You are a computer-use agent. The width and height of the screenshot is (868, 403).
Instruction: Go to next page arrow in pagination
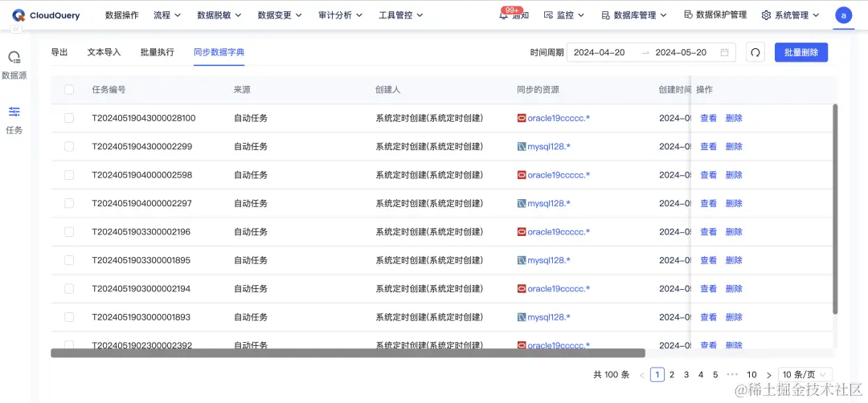769,375
